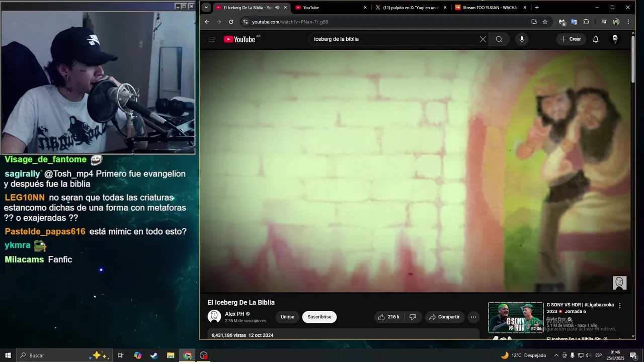Close the pulpito en X tab

point(445,8)
